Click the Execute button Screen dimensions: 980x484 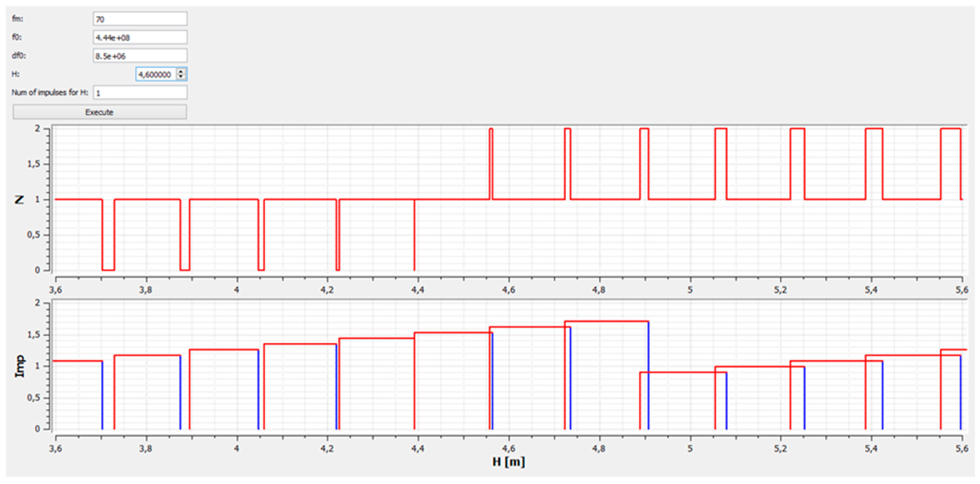point(99,112)
